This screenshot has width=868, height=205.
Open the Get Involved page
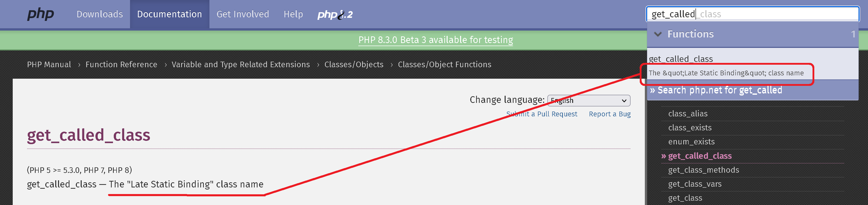coord(243,14)
